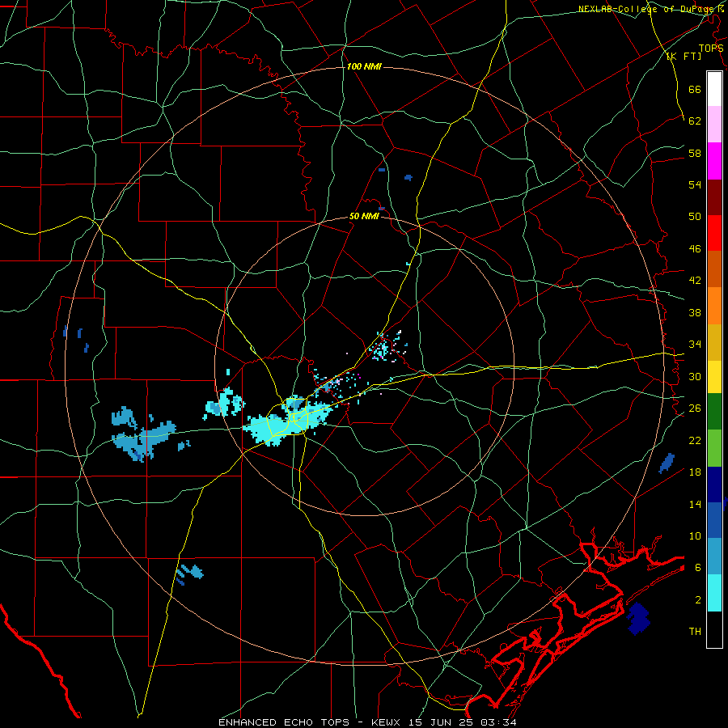Click the navy echo blob off the coast
Image resolution: width=728 pixels, height=728 pixels.
click(638, 619)
